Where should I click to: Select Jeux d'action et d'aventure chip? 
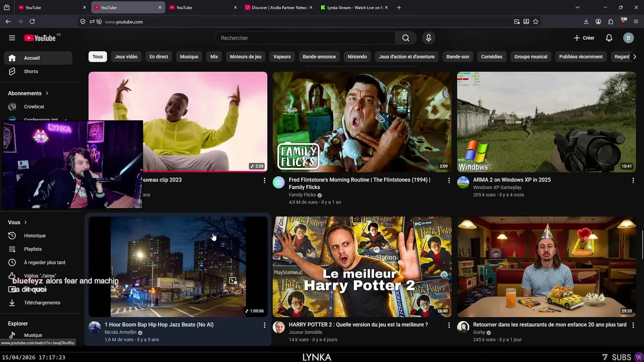click(407, 57)
